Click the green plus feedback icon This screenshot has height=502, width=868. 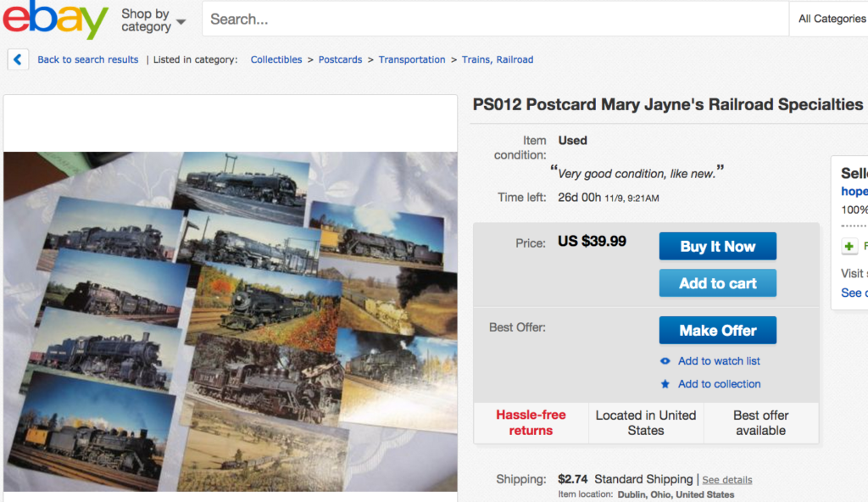tap(849, 246)
